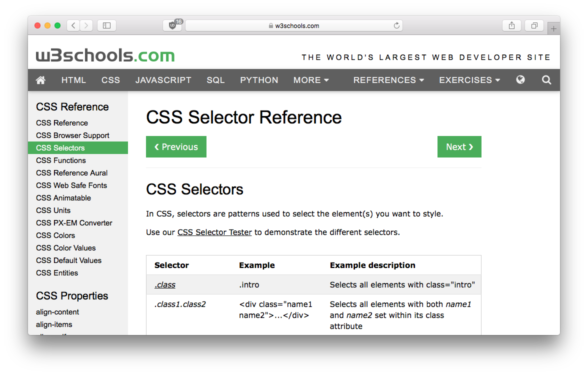The width and height of the screenshot is (588, 375).
Task: Open the JAVASCRIPT navigation item
Action: tap(163, 80)
